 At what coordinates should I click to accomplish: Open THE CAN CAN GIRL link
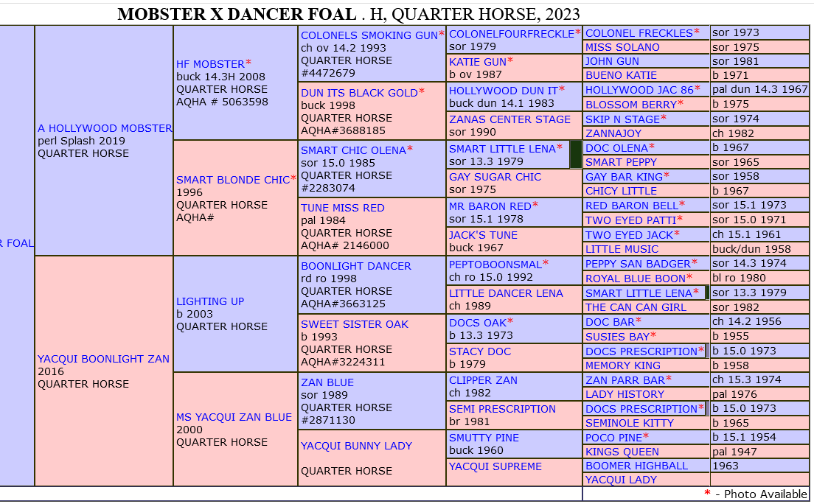pyautogui.click(x=636, y=307)
